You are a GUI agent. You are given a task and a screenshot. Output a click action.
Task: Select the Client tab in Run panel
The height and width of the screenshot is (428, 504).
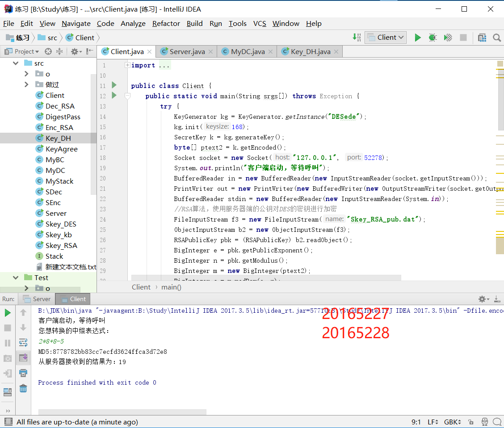[x=73, y=299]
